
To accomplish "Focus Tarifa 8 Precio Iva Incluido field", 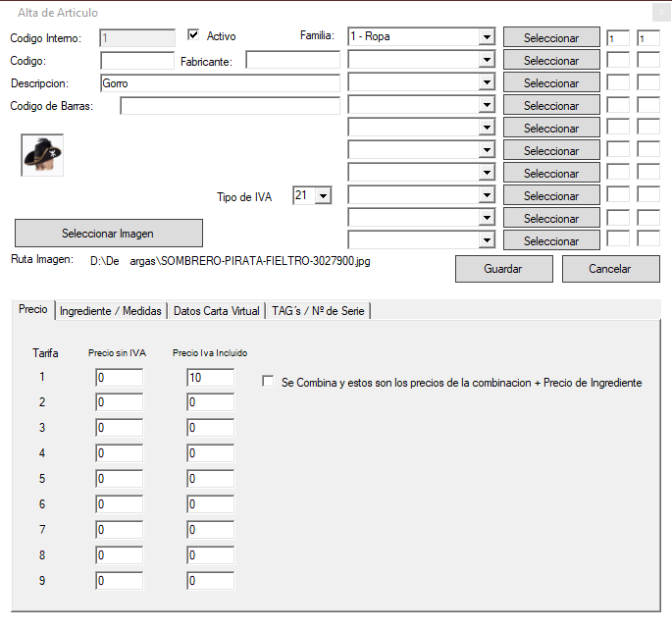I will coord(210,555).
